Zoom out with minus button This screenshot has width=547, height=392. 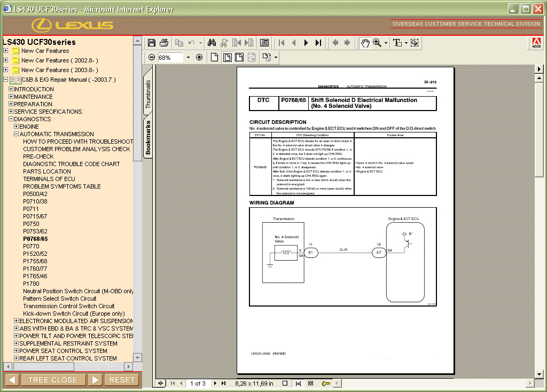151,57
